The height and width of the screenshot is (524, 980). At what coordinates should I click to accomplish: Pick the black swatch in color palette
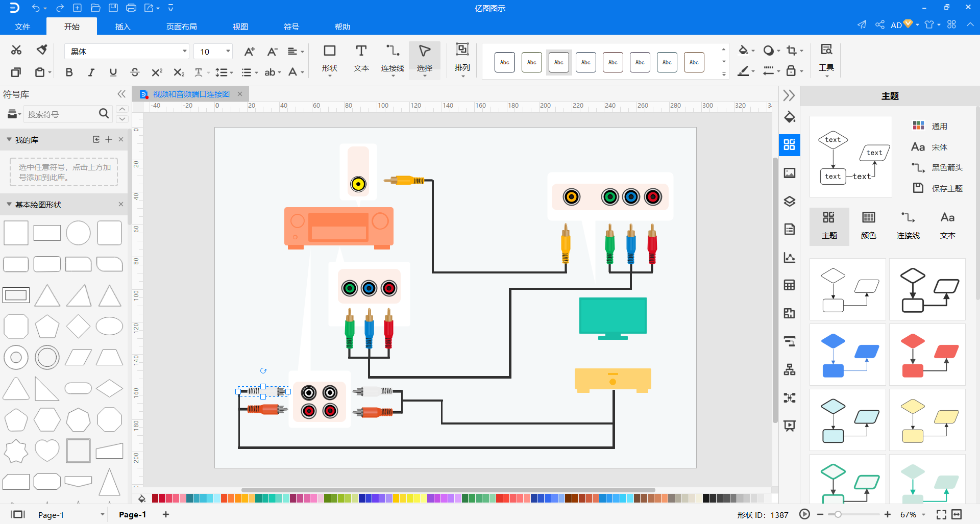[706, 498]
